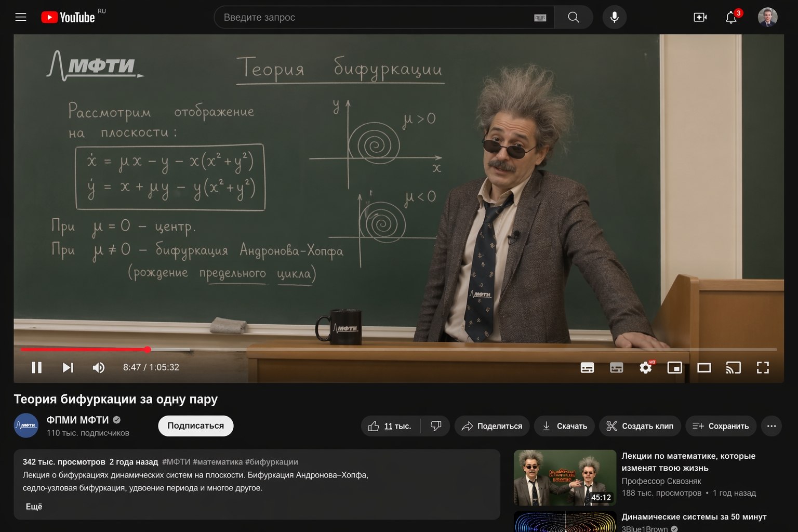Open Динамические системы за 50 минут video

pyautogui.click(x=694, y=517)
